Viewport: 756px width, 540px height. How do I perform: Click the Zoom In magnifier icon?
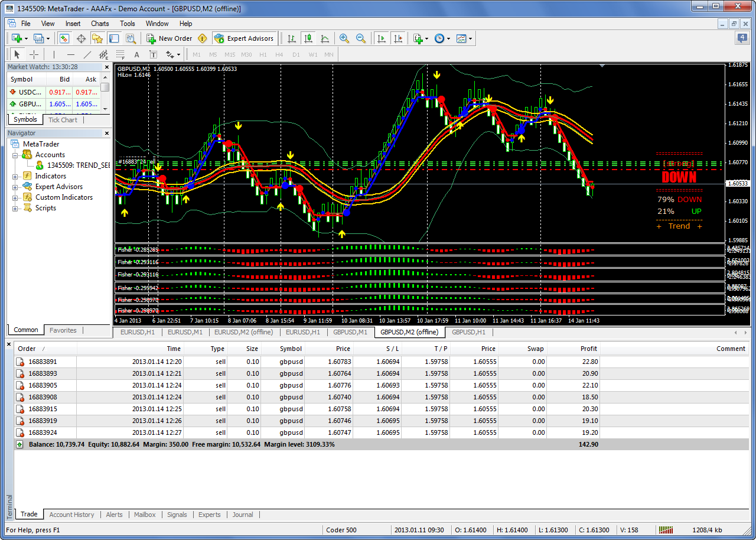click(344, 38)
